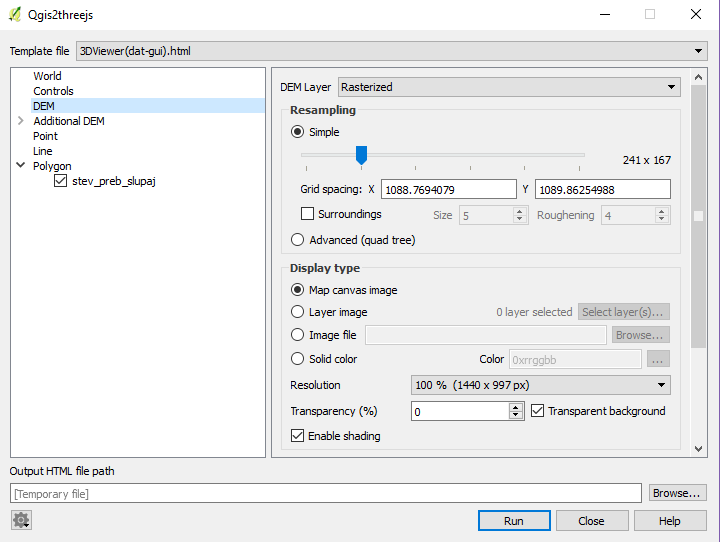
Task: Click the Grid spacing Y input field
Action: [602, 189]
